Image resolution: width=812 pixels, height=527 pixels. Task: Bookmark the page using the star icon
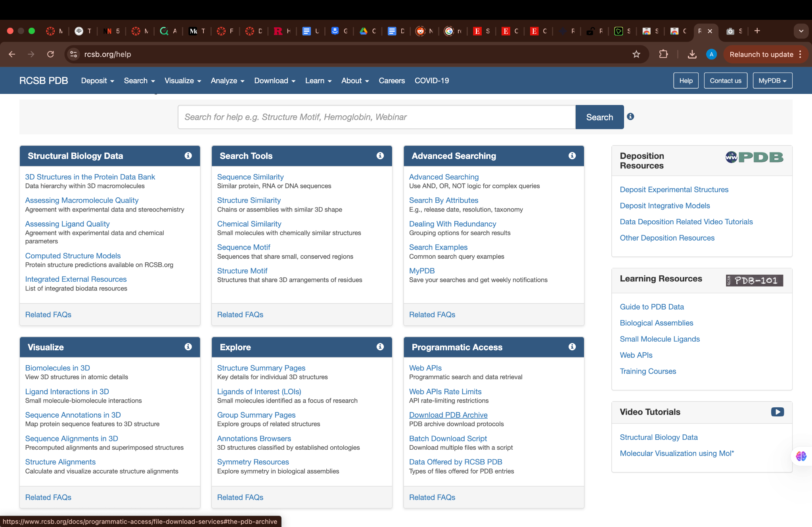[636, 54]
